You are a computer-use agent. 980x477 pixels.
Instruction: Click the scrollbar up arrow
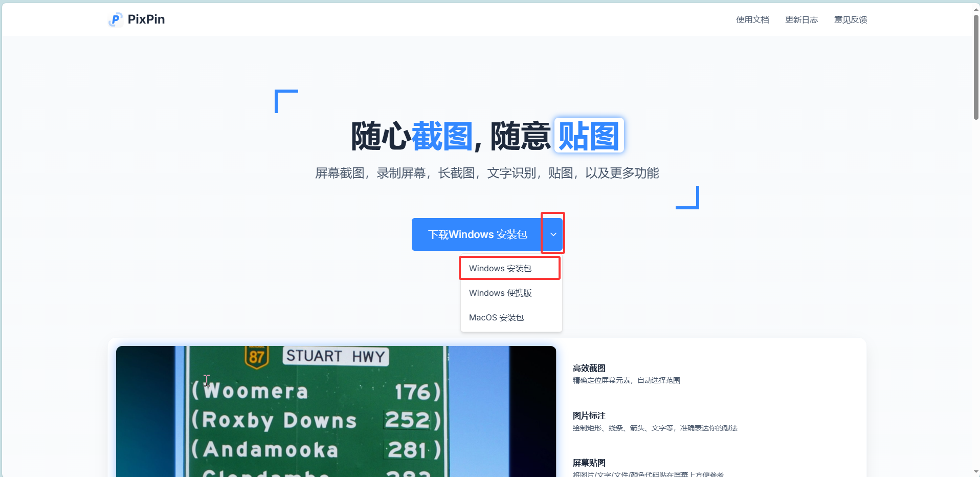tap(975, 8)
